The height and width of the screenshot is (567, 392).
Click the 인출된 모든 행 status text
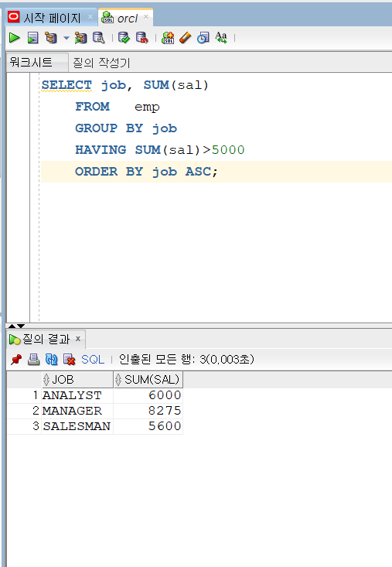click(186, 360)
